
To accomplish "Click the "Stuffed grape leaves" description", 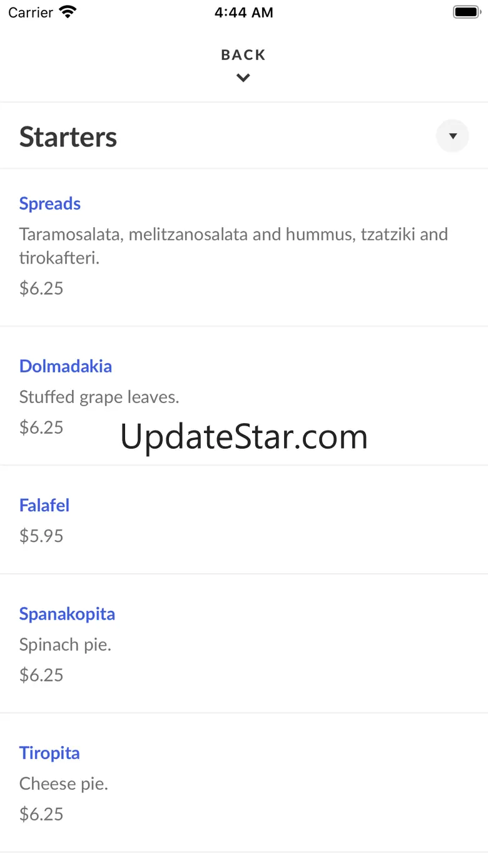I will tap(99, 397).
